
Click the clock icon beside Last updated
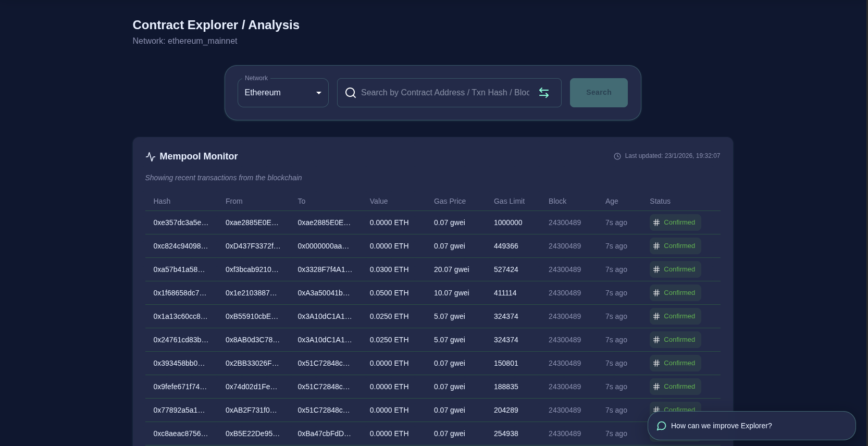[617, 156]
